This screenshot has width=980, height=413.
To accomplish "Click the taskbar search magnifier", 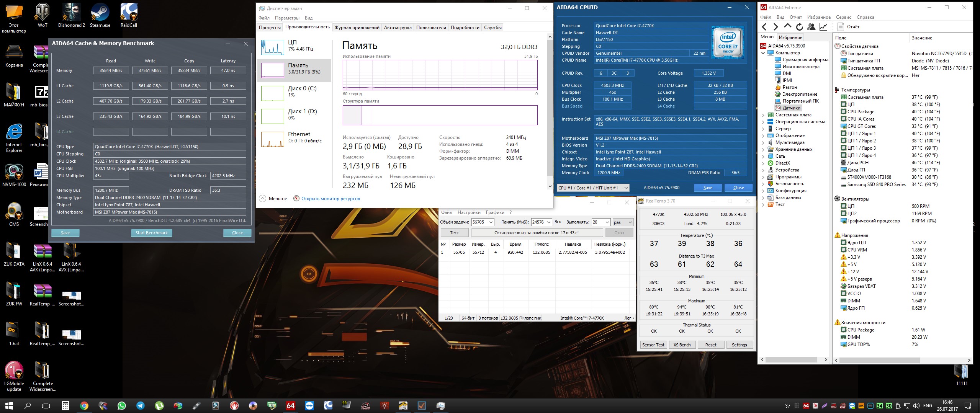I will click(x=28, y=405).
